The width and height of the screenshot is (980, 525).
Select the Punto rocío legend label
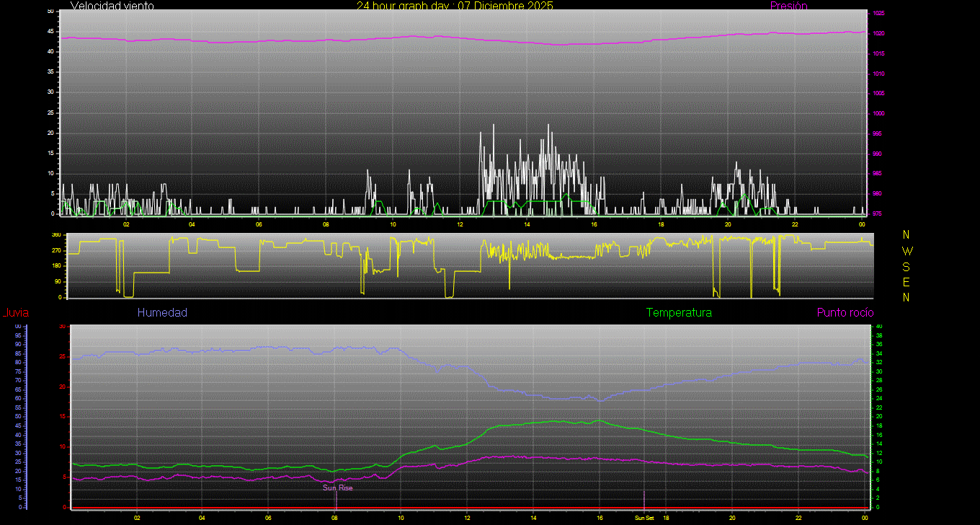[x=845, y=312]
